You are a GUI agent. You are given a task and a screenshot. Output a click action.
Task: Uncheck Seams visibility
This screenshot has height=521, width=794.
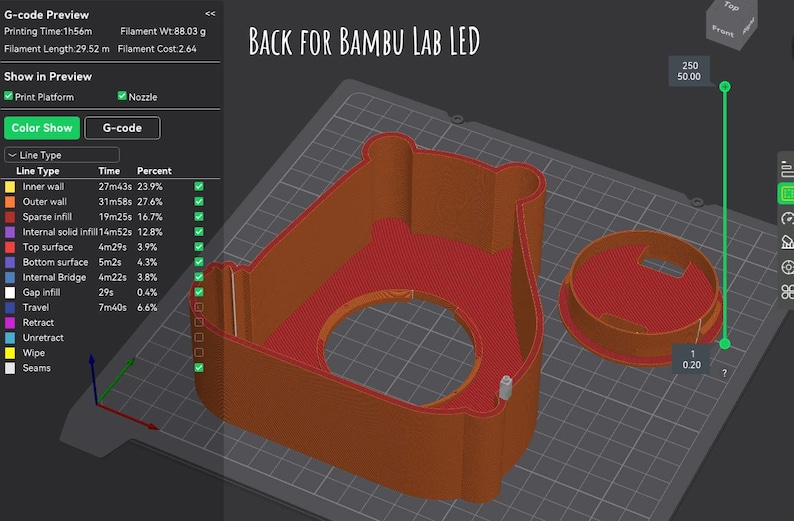click(199, 368)
